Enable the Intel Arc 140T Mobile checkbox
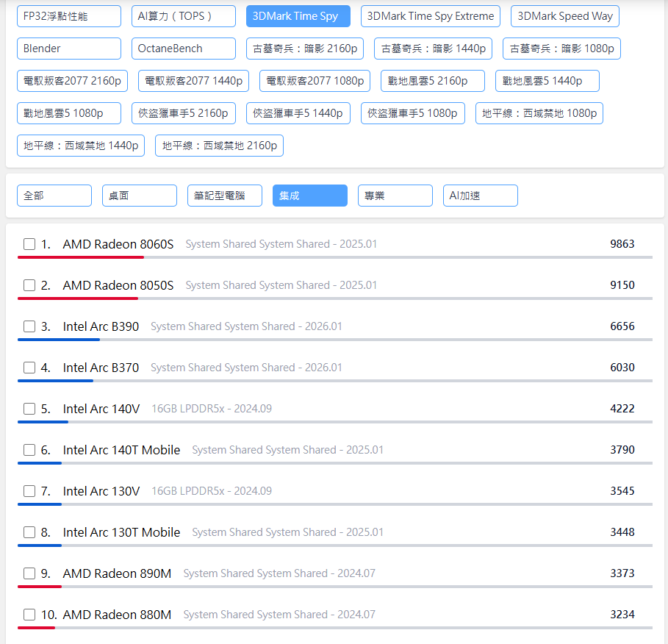This screenshot has width=668, height=644. coord(29,450)
